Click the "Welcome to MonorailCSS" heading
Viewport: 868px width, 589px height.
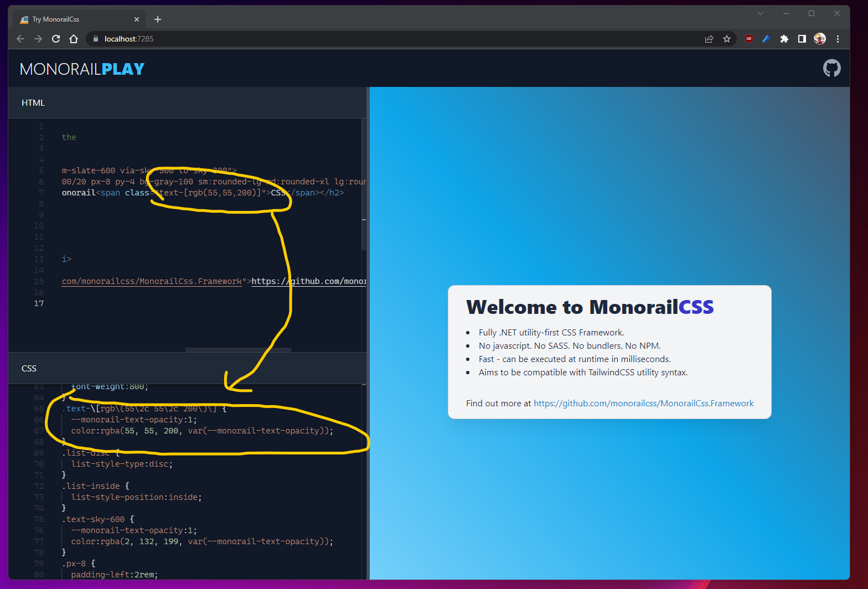tap(590, 307)
